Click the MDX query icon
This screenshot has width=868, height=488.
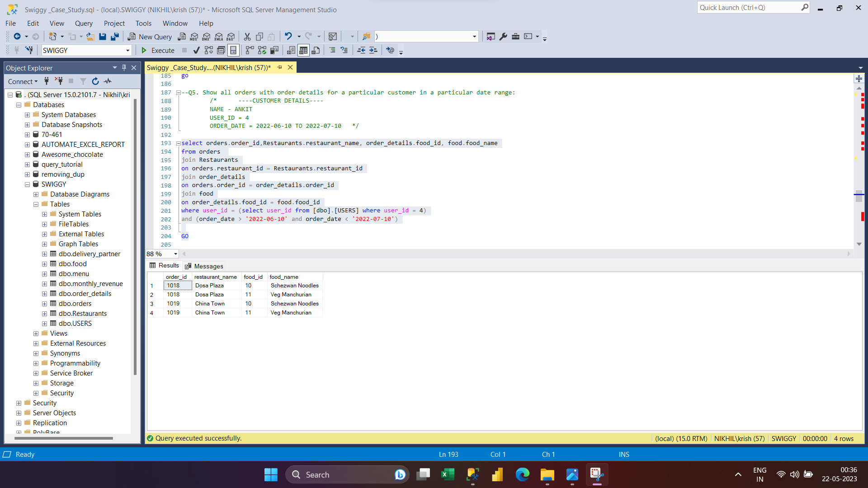[x=194, y=37]
